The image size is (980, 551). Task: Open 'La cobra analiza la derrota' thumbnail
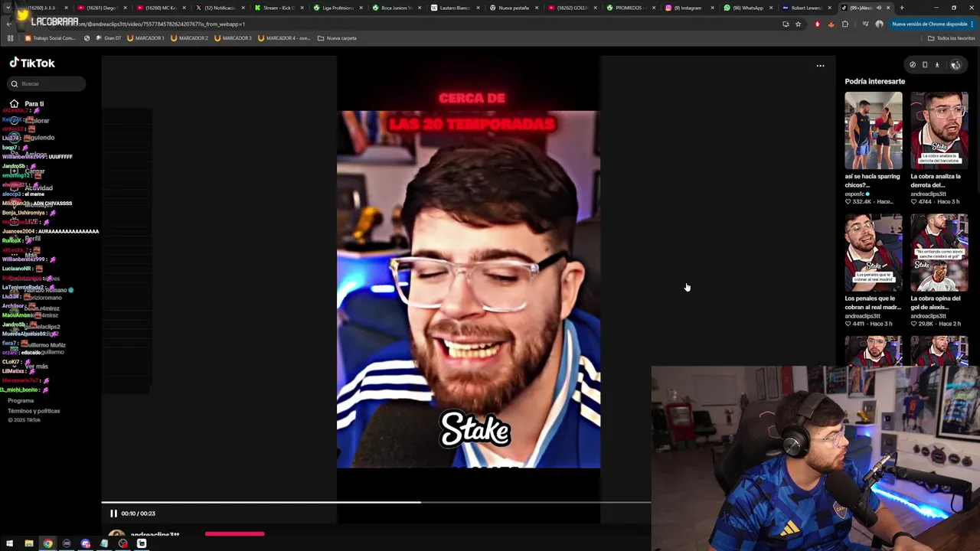pos(939,131)
